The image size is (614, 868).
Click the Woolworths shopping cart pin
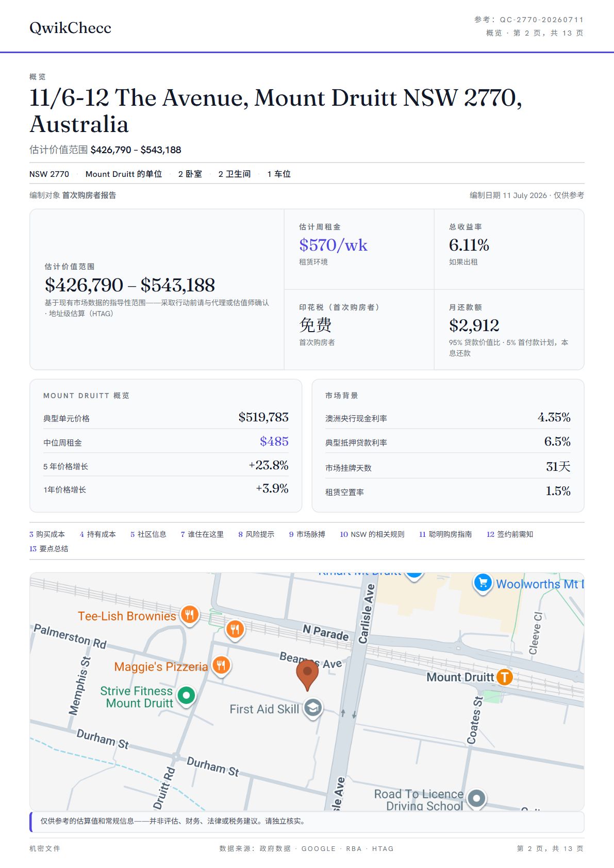pos(483,583)
